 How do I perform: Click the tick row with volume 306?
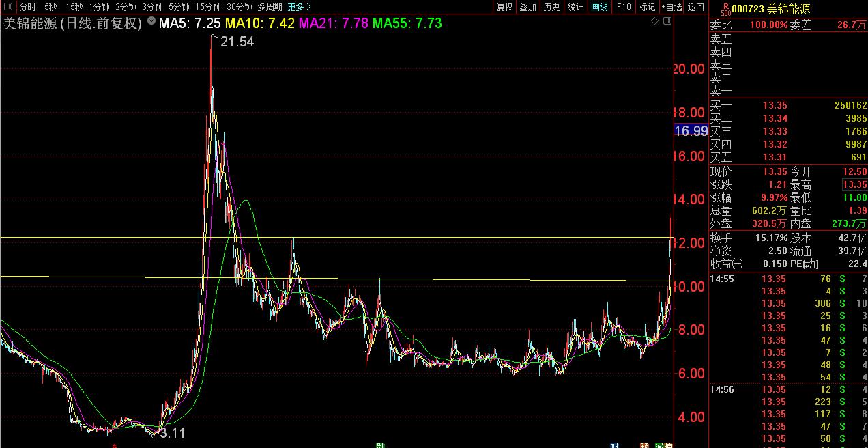pyautogui.click(x=788, y=303)
